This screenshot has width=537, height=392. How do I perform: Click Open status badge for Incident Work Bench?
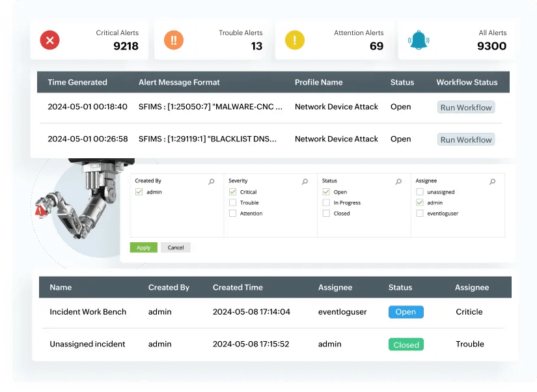click(406, 312)
